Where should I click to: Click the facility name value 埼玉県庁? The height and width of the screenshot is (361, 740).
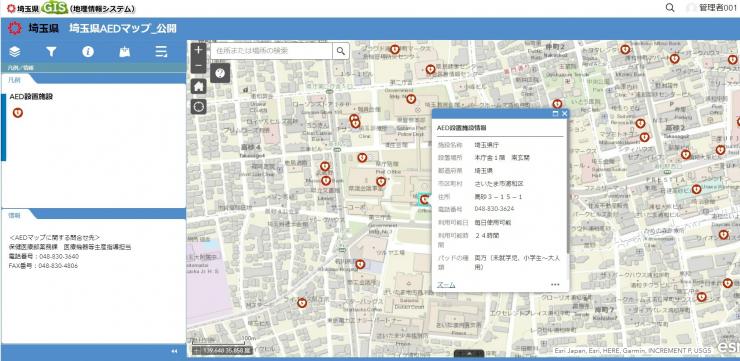click(x=487, y=145)
